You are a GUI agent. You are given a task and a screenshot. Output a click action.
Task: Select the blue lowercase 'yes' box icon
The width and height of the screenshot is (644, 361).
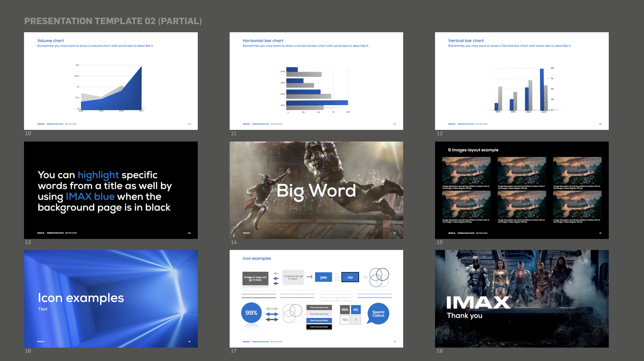pyautogui.click(x=323, y=277)
